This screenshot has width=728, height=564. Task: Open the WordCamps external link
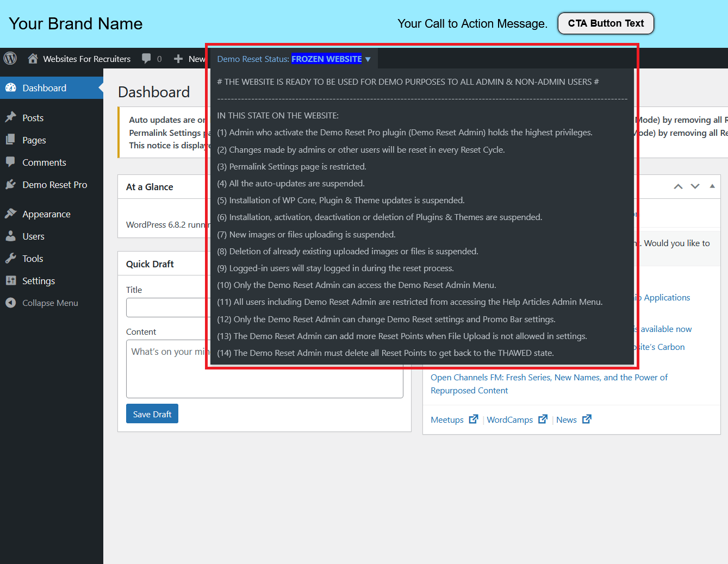[x=517, y=419]
